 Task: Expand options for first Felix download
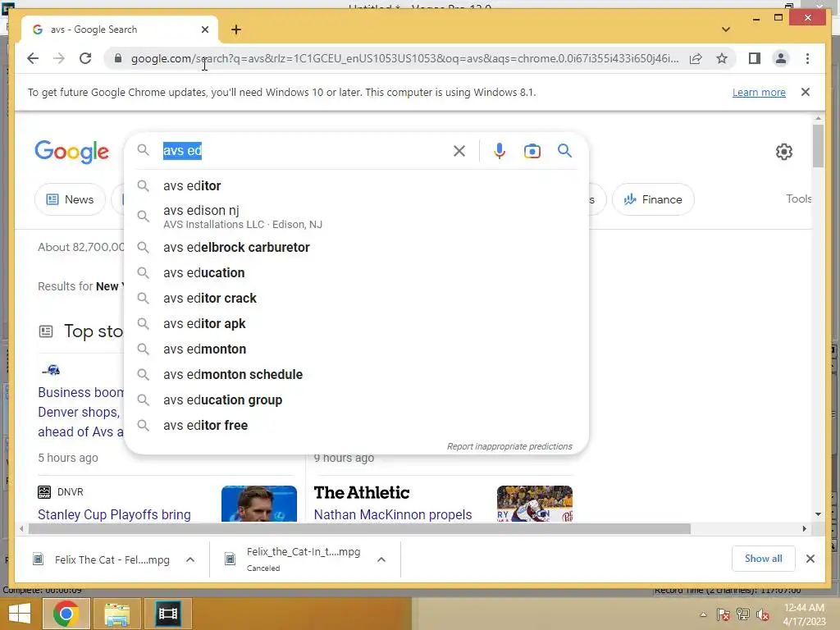pos(190,559)
